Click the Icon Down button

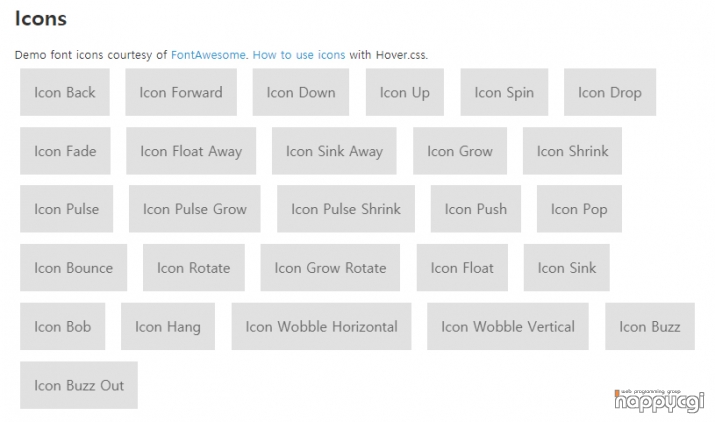point(301,92)
